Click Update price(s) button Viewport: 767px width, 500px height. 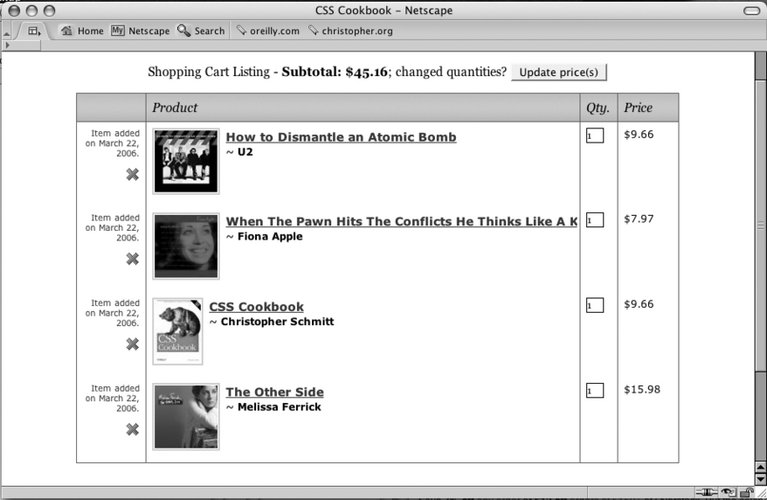(x=559, y=72)
